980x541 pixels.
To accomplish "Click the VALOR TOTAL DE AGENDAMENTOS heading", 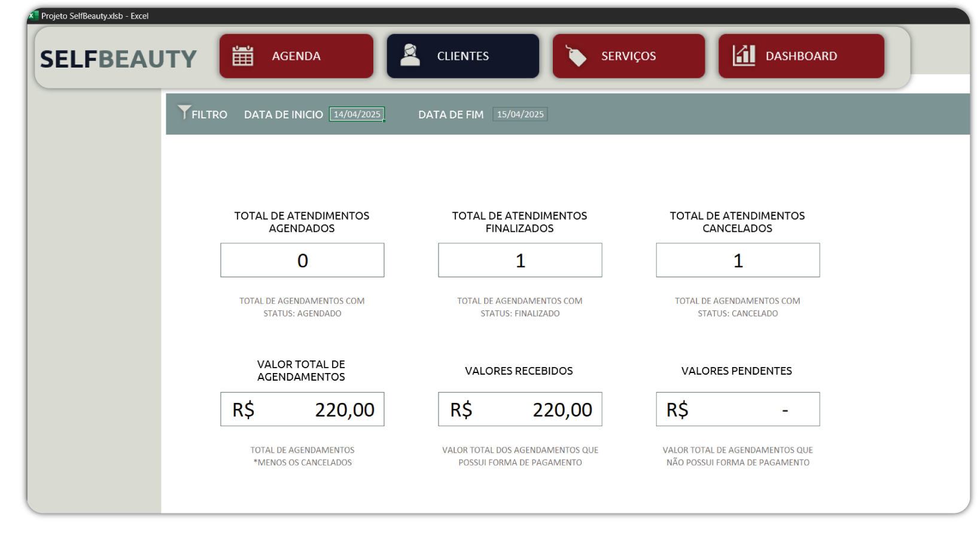I will click(x=301, y=371).
